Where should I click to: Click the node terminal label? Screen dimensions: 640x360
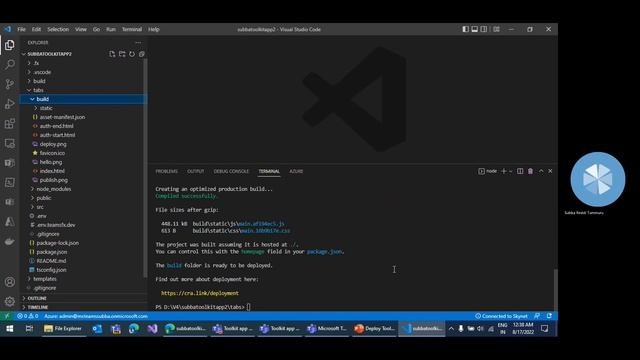click(488, 171)
